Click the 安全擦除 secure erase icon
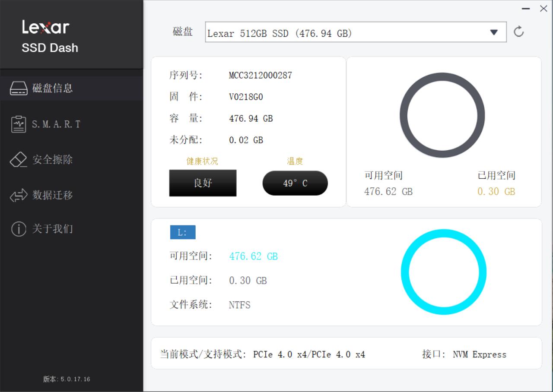 point(18,160)
